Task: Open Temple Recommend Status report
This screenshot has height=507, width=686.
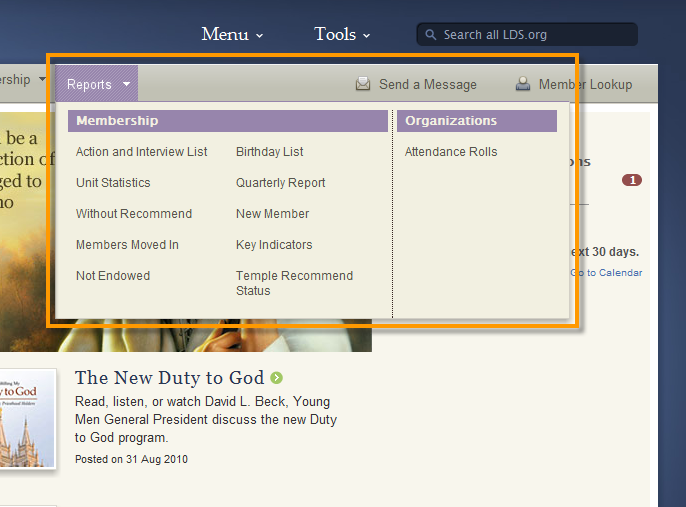Action: (x=294, y=283)
